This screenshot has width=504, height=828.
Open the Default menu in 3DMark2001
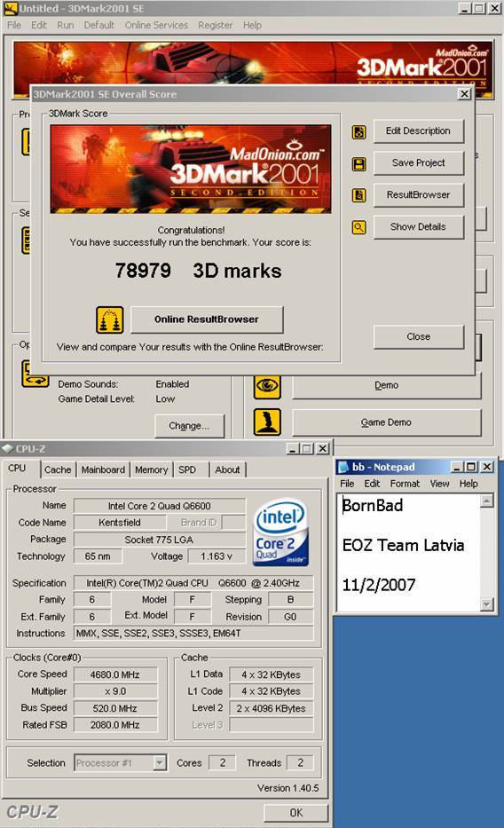pyautogui.click(x=98, y=25)
